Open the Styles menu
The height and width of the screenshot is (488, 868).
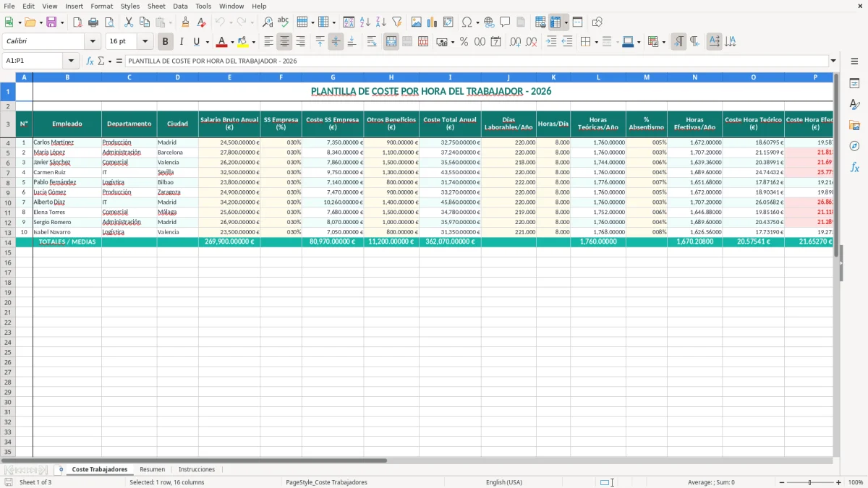coord(130,6)
